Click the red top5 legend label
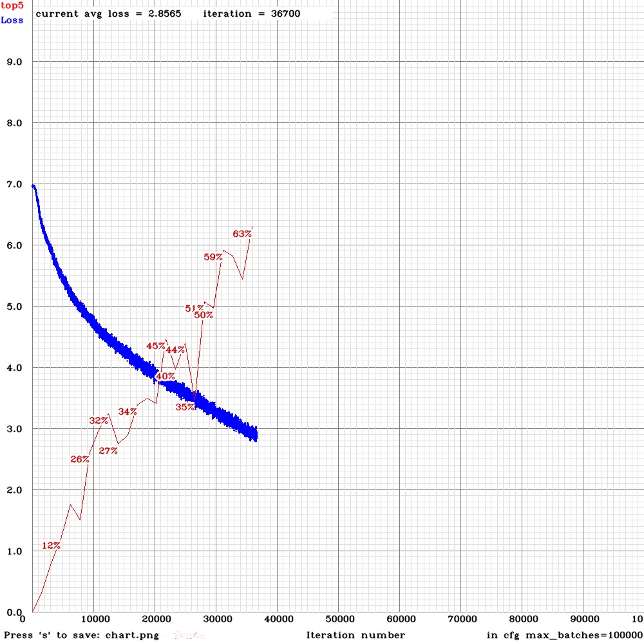This screenshot has width=644, height=644. [x=13, y=7]
